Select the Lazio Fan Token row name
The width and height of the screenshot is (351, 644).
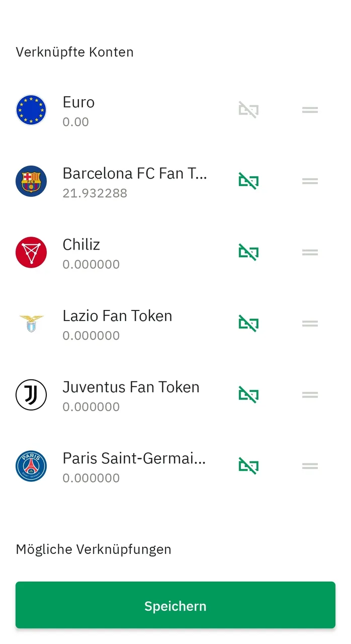point(117,316)
